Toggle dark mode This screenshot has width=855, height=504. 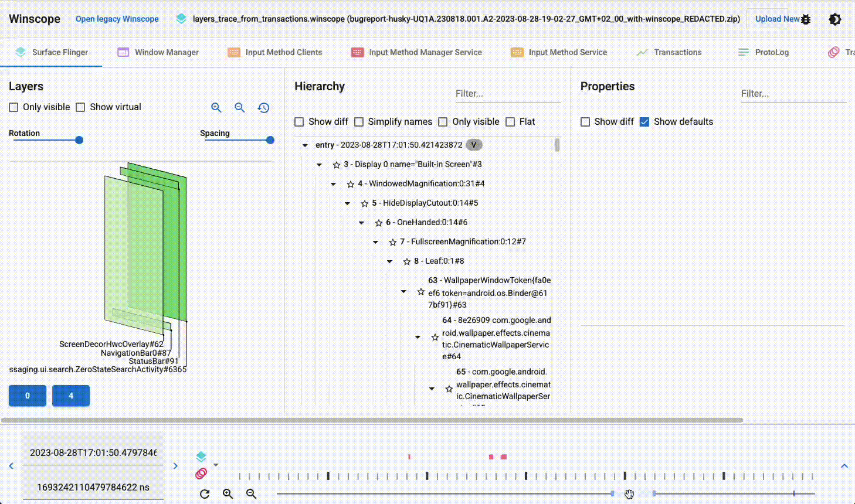point(835,19)
